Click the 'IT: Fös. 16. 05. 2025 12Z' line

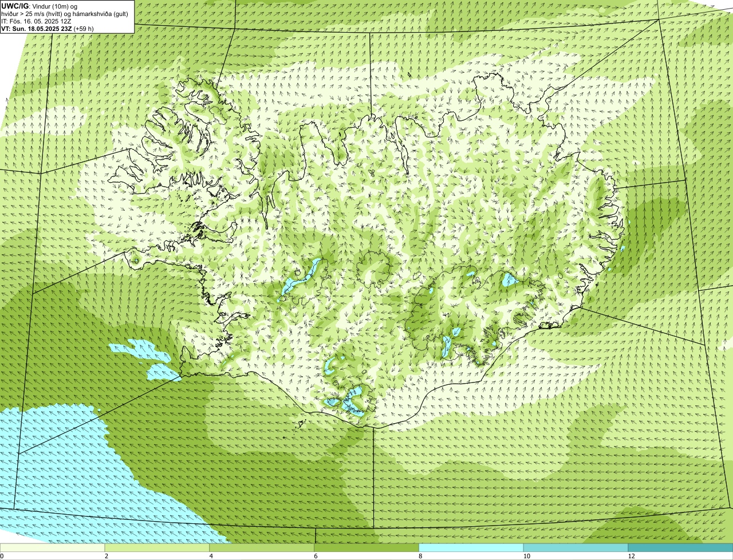[36, 21]
